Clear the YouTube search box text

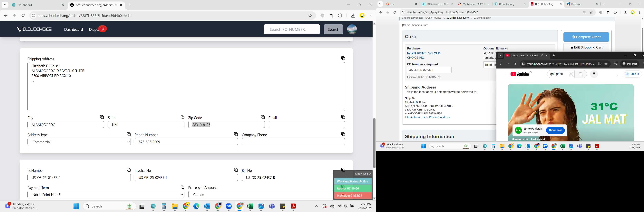click(x=571, y=74)
